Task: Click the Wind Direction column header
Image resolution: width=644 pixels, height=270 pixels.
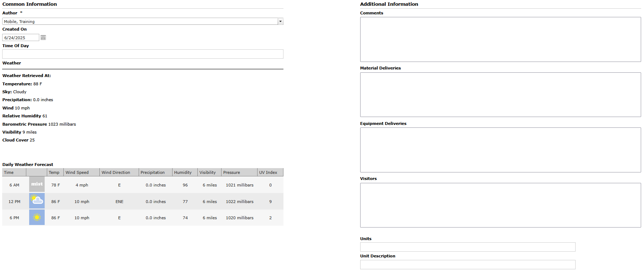Action: click(119, 172)
